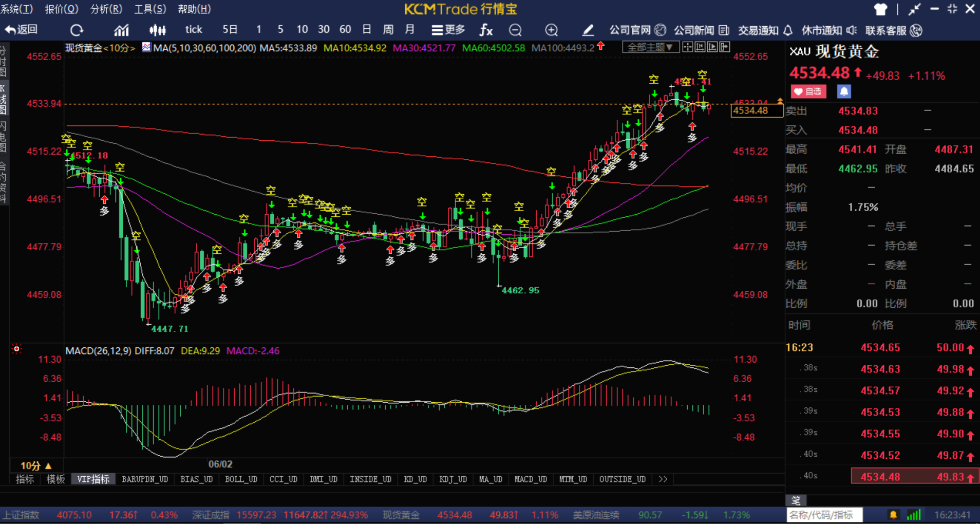980x524 pixels.
Task: Click the orange notification bell in status bar
Action: (893, 515)
